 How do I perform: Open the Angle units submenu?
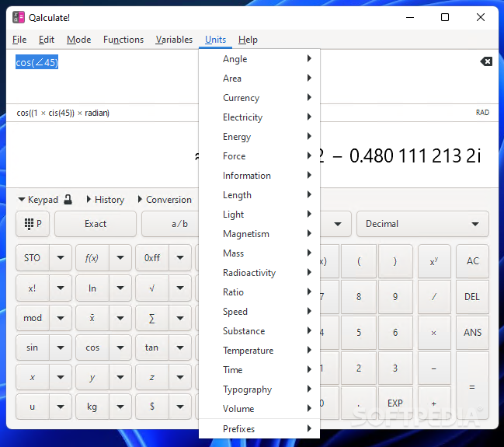point(259,59)
